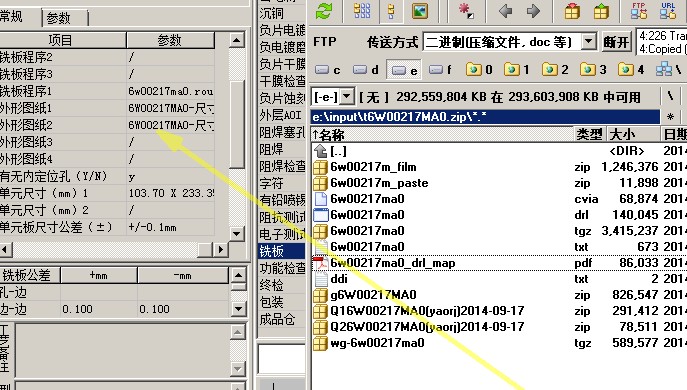687x390 pixels.
Task: Select 阻焊 in the process list
Action: [271, 149]
